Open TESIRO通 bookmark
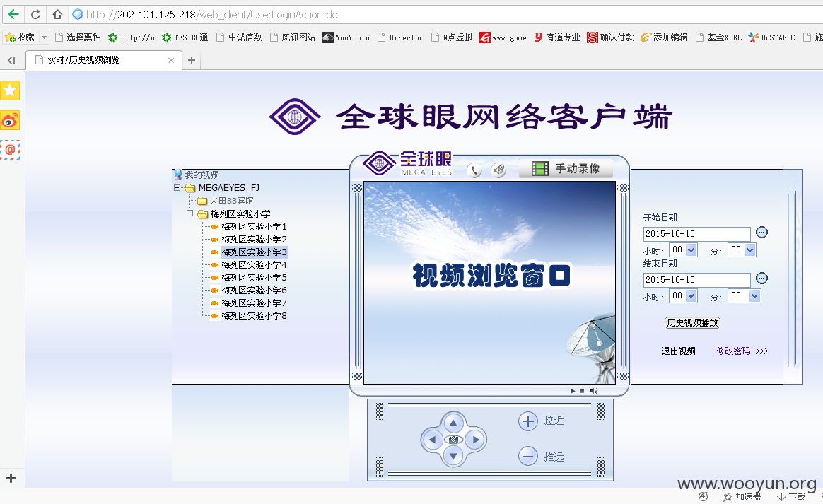Image resolution: width=823 pixels, height=504 pixels. click(x=185, y=37)
